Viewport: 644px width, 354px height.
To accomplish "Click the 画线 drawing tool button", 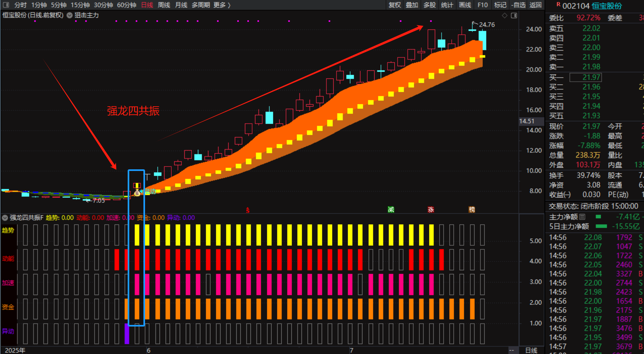I will coord(465,5).
